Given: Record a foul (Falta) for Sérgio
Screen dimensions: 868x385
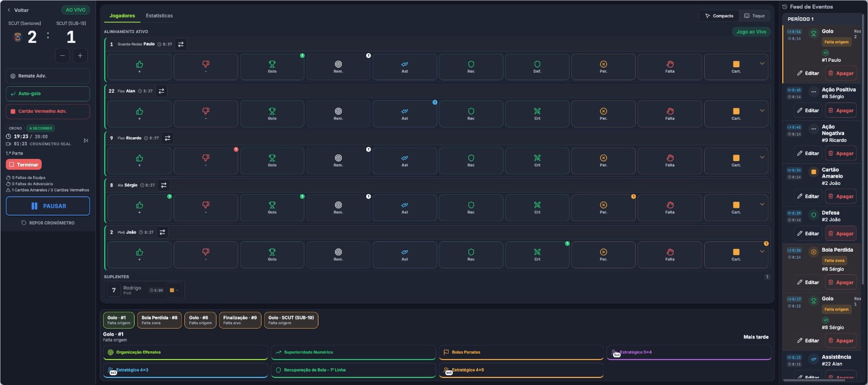Looking at the screenshot, I should (670, 208).
